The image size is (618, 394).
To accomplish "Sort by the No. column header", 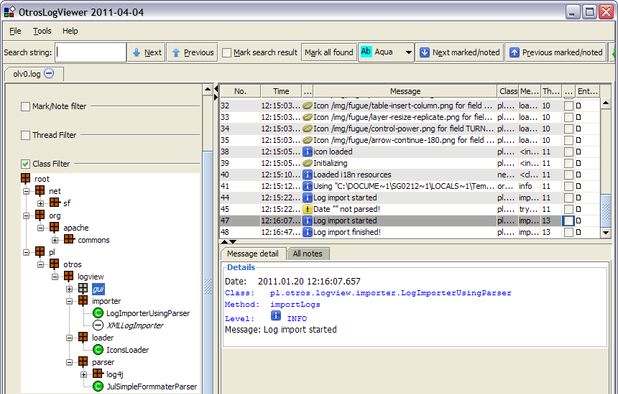I will [x=240, y=91].
